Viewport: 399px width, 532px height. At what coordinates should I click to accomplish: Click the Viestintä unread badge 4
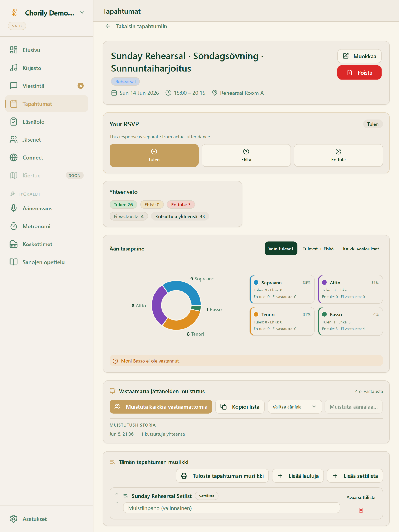tap(81, 86)
